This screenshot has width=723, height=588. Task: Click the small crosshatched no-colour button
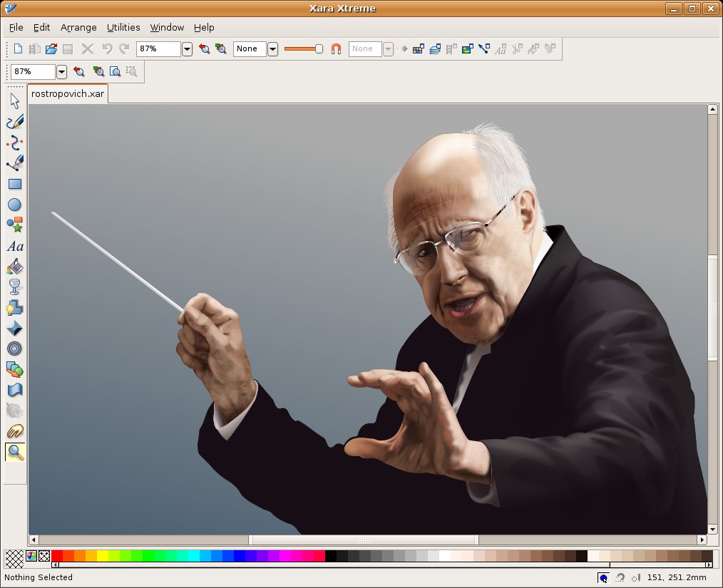(x=44, y=556)
